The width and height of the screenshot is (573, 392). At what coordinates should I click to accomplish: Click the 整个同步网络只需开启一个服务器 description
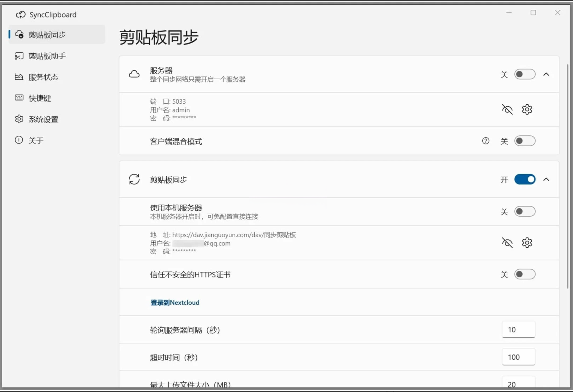pyautogui.click(x=198, y=79)
